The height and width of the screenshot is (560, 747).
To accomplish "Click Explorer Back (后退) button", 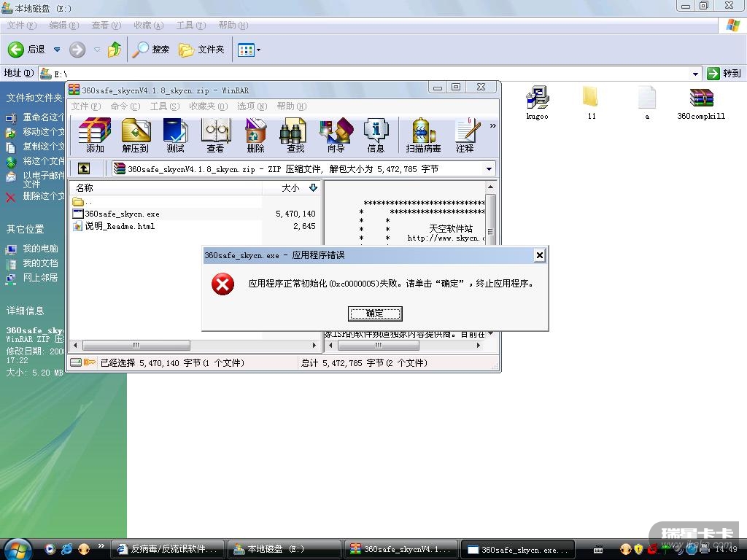I will coord(27,49).
